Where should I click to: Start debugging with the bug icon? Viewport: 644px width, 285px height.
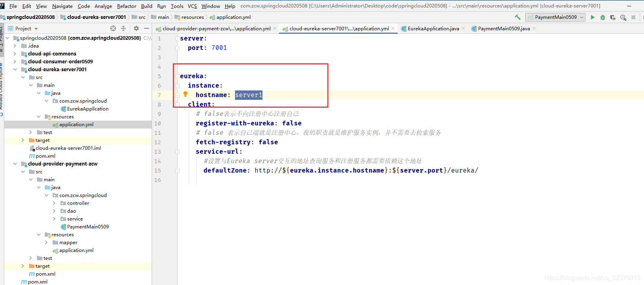point(603,17)
